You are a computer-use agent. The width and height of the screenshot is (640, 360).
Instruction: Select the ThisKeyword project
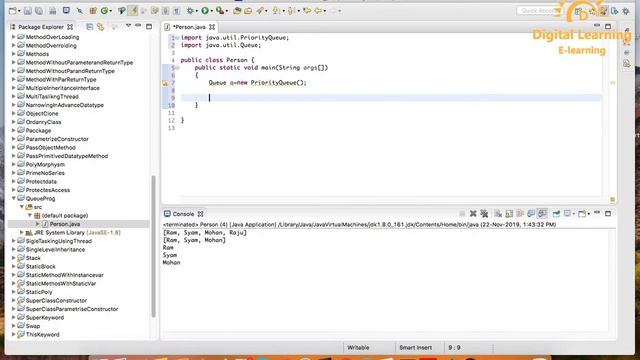pos(42,335)
